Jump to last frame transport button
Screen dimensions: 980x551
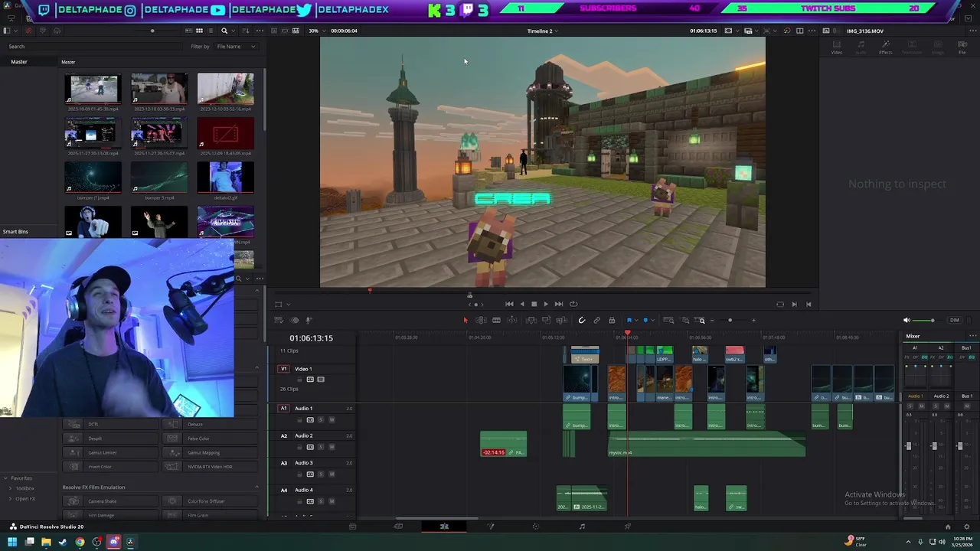[559, 304]
